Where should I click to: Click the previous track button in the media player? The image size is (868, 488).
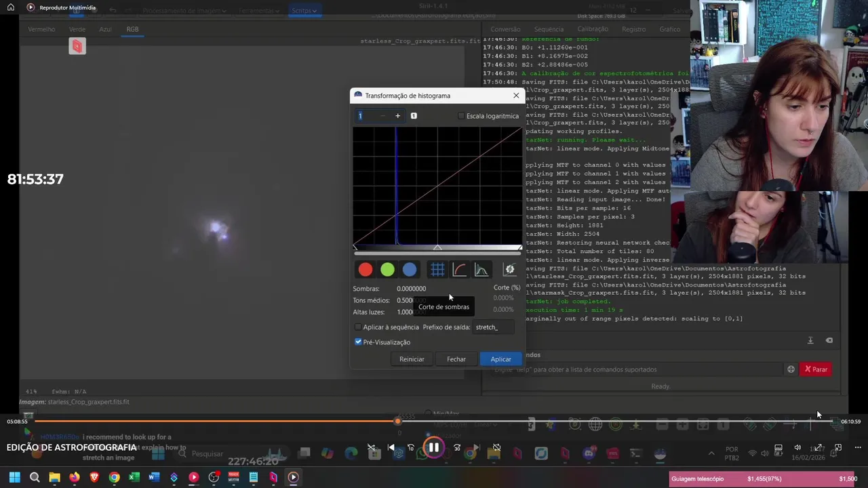pyautogui.click(x=391, y=448)
